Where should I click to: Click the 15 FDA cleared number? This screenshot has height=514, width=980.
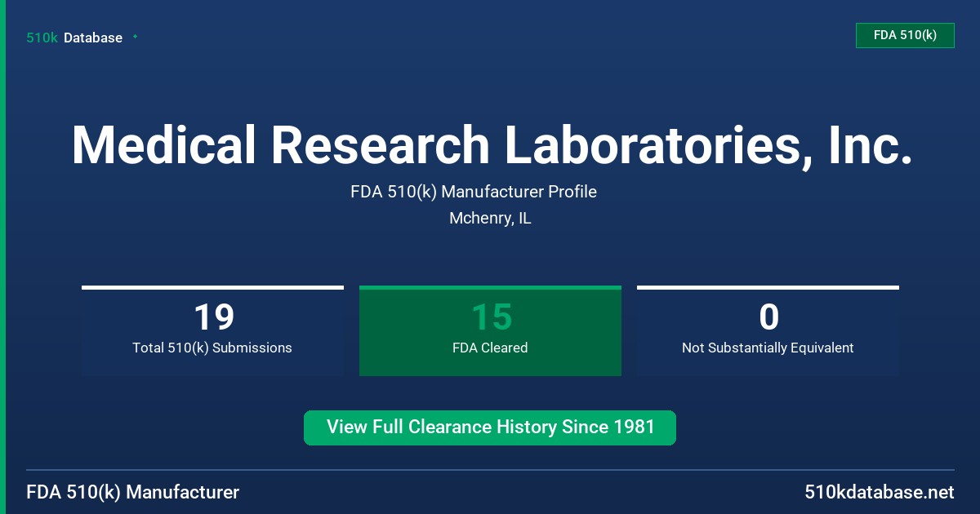click(491, 317)
